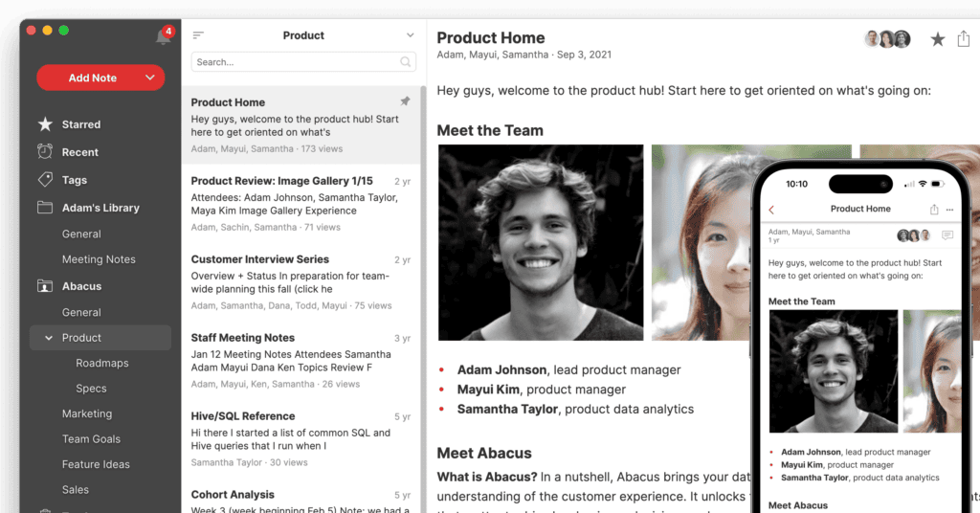Image resolution: width=980 pixels, height=513 pixels.
Task: Collapse the Product folder chevron
Action: [x=49, y=338]
